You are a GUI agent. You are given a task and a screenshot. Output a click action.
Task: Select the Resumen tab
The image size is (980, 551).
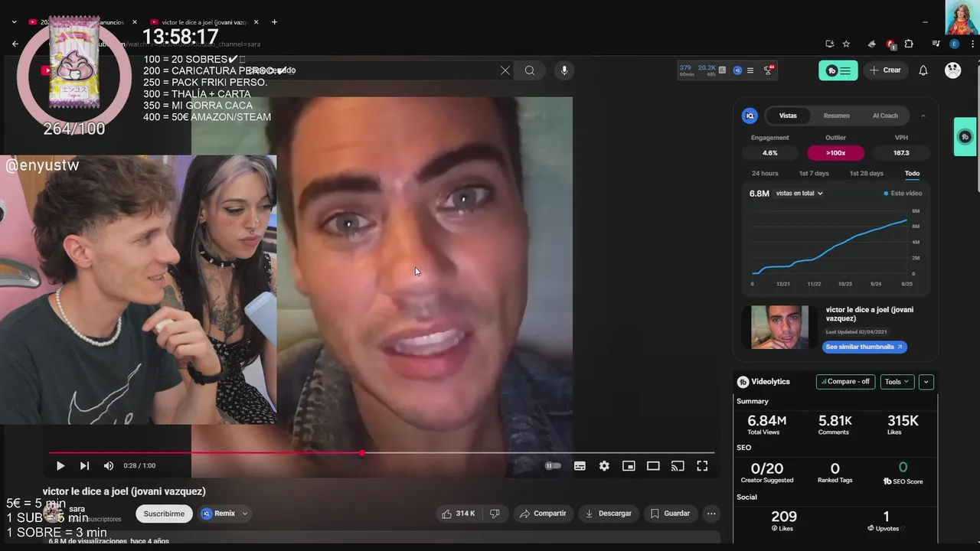coord(836,116)
